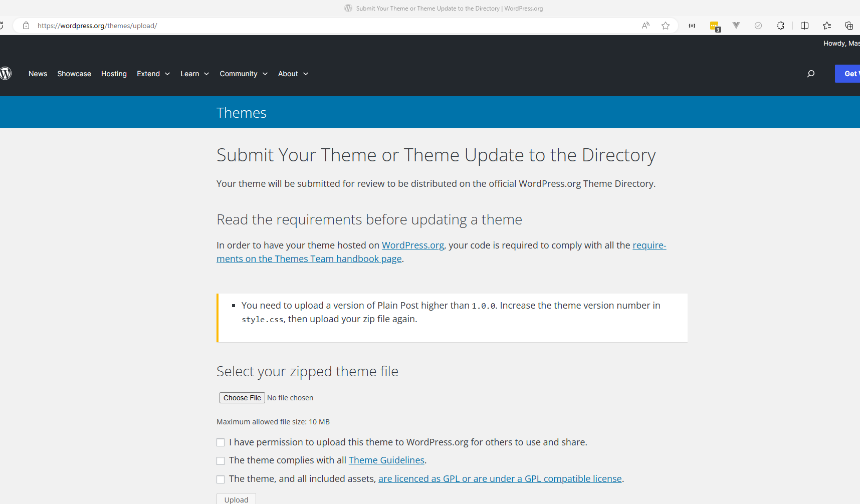Click the blue Get WordPress button

point(848,74)
